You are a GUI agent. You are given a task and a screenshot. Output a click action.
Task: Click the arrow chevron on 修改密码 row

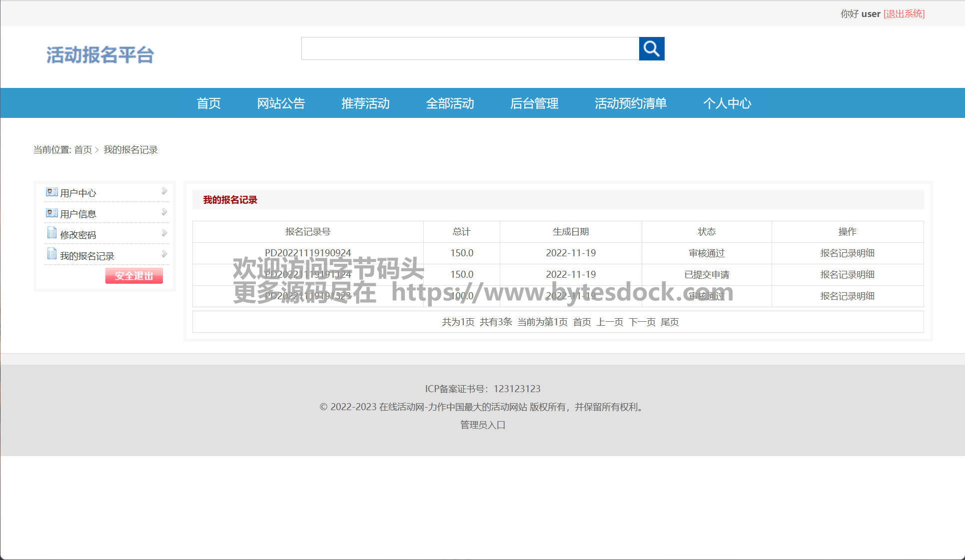click(x=164, y=233)
